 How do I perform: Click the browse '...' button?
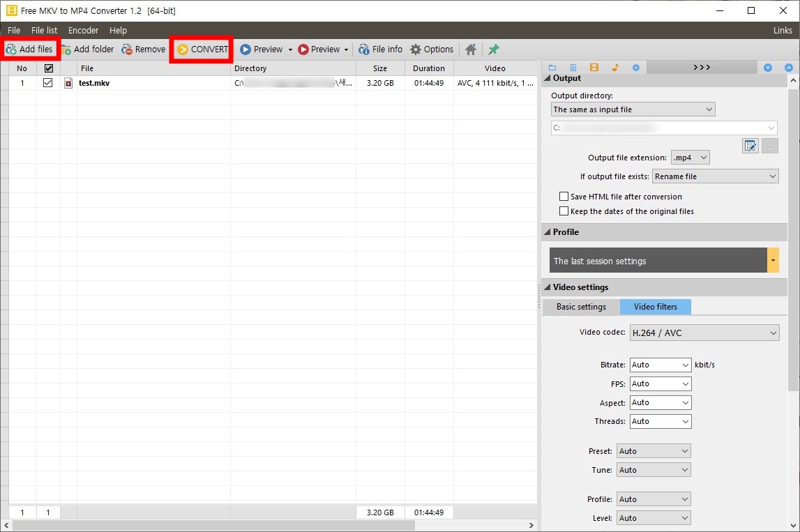coord(770,146)
